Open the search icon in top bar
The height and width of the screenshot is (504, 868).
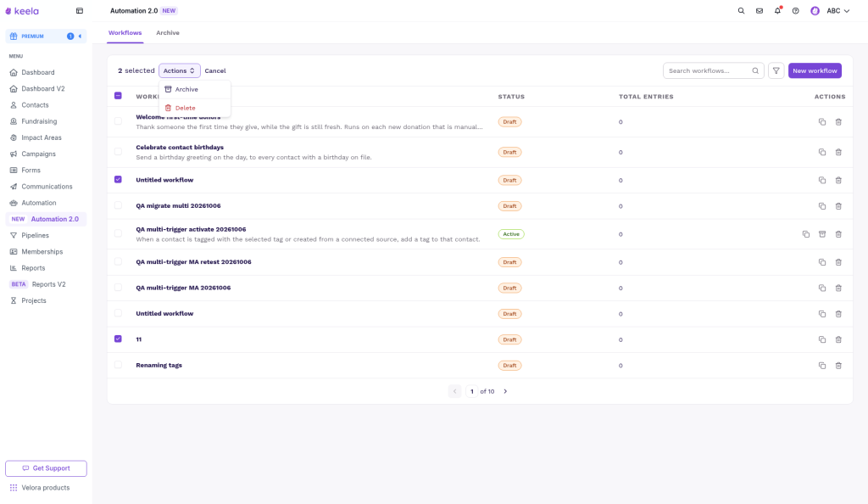(x=741, y=10)
